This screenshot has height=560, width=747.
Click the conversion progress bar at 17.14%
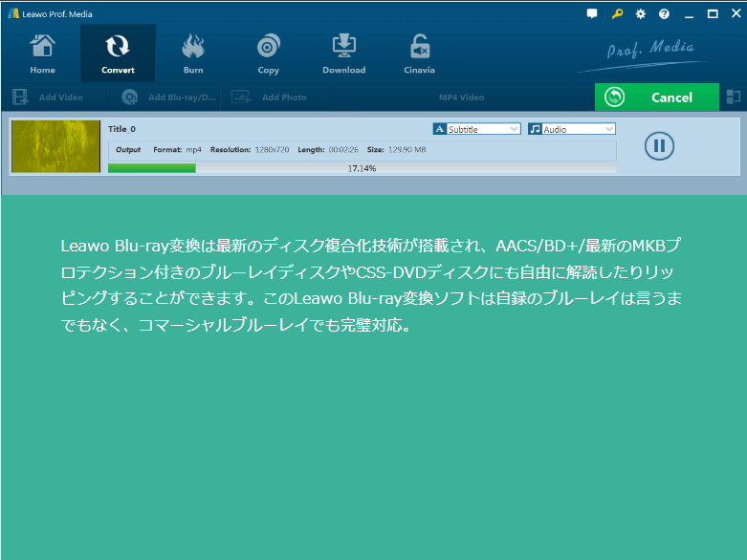[x=362, y=168]
